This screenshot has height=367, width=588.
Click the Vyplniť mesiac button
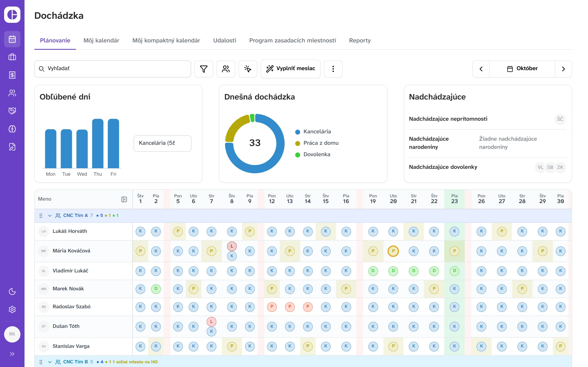click(x=291, y=69)
